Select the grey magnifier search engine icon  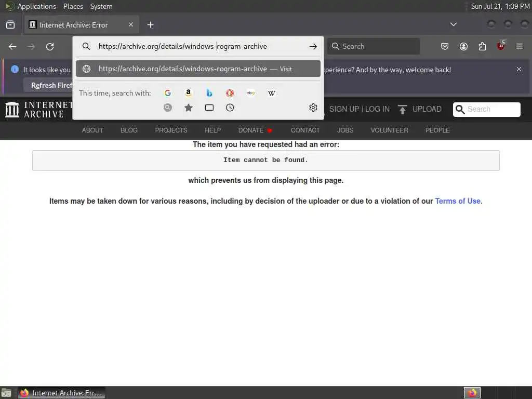(168, 108)
